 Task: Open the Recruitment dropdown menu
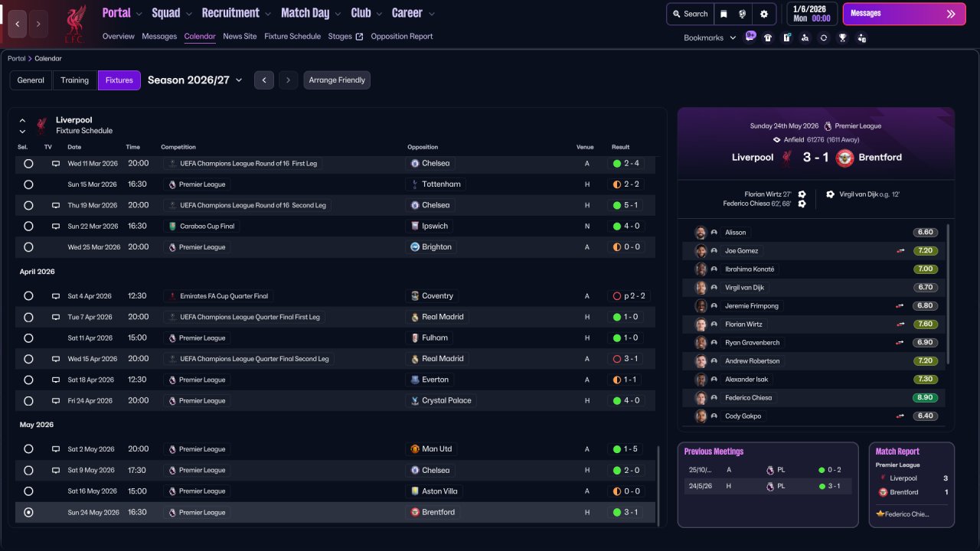[x=237, y=13]
